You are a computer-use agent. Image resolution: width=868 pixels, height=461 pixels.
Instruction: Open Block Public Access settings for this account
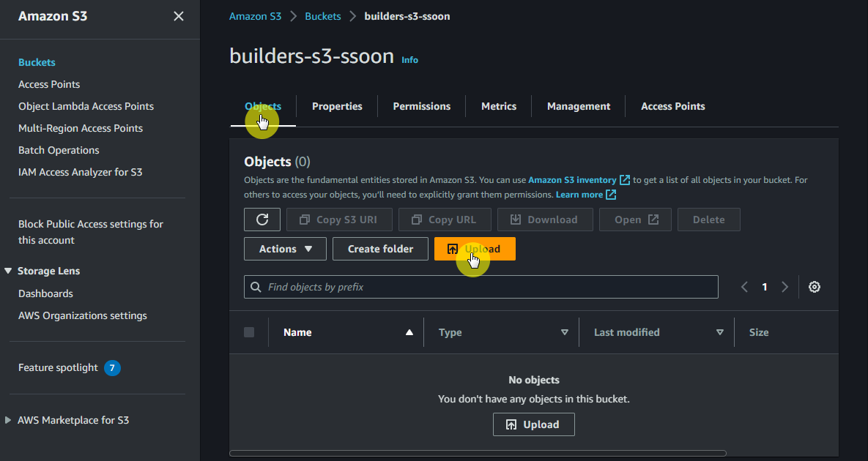coord(91,232)
